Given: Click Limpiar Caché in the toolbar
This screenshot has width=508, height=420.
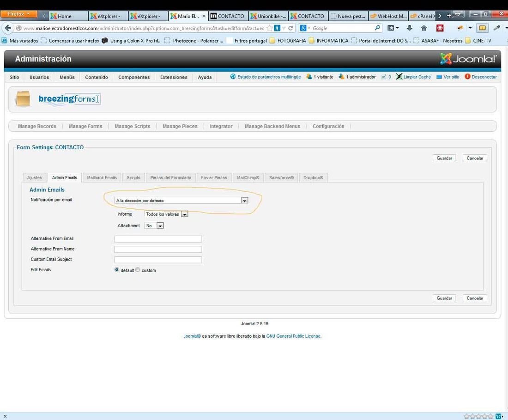Looking at the screenshot, I should tap(414, 77).
